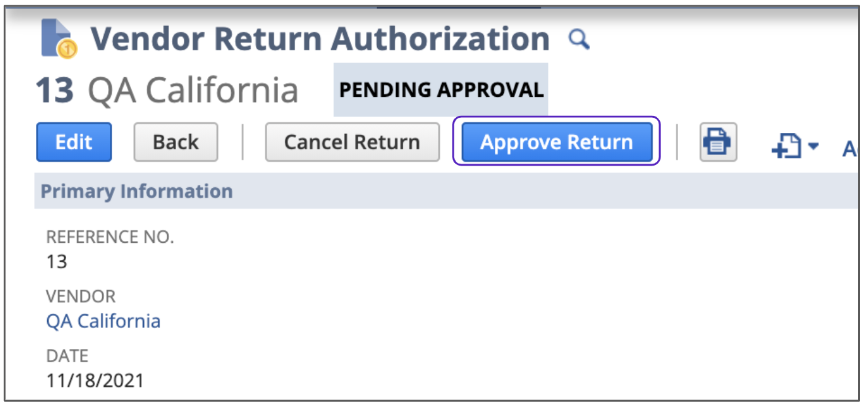Collapse the Primary Information section header
Viewport: 868px width, 411px height.
pyautogui.click(x=137, y=191)
